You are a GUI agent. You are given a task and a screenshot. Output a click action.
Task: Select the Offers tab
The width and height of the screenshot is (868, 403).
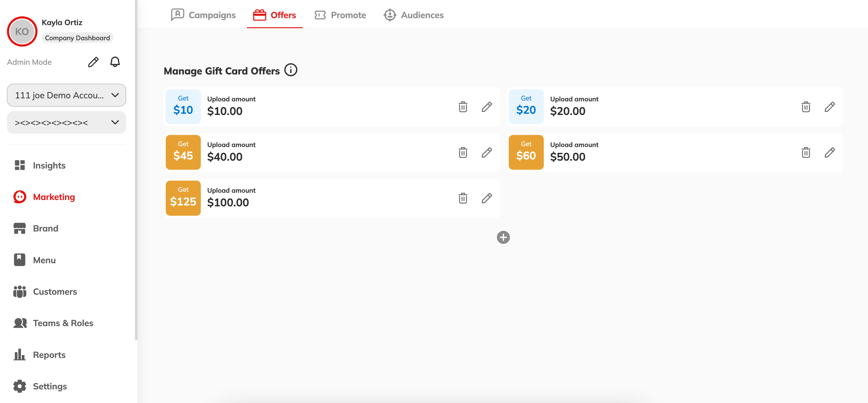274,15
